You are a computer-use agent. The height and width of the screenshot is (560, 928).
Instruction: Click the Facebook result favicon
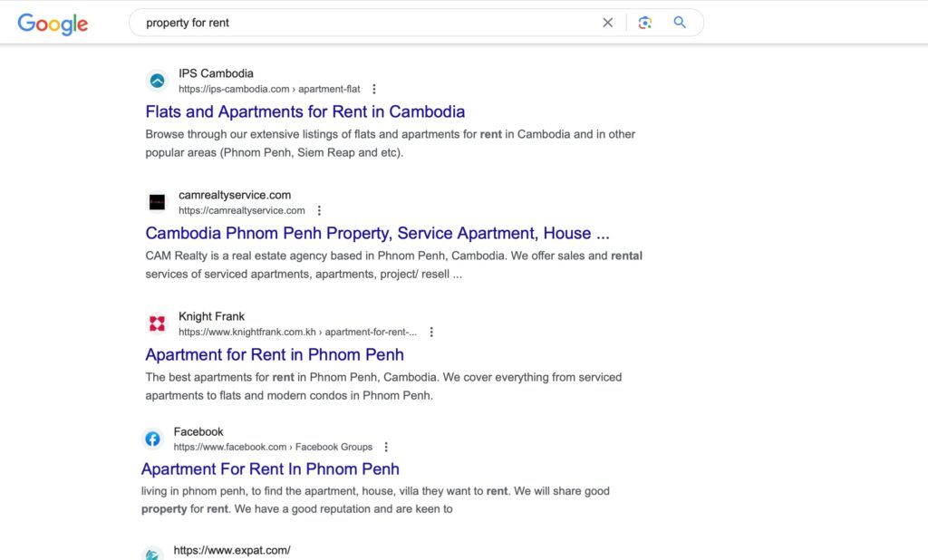click(x=152, y=439)
